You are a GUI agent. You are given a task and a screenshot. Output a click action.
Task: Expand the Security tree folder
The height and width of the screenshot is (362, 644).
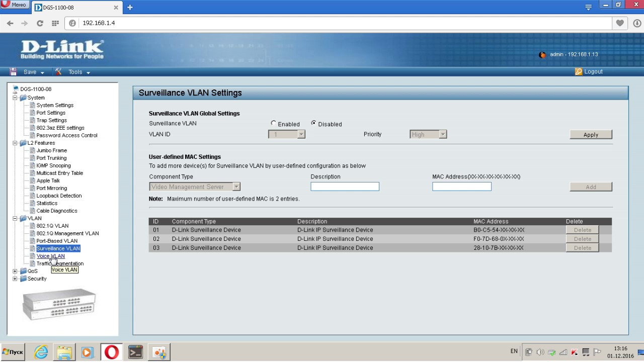pyautogui.click(x=15, y=279)
